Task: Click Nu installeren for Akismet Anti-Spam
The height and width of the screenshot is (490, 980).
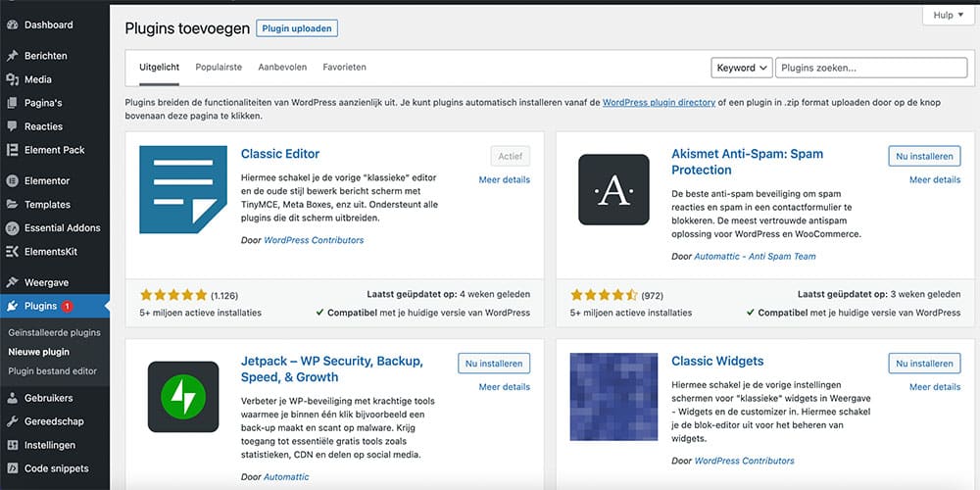Action: tap(924, 156)
